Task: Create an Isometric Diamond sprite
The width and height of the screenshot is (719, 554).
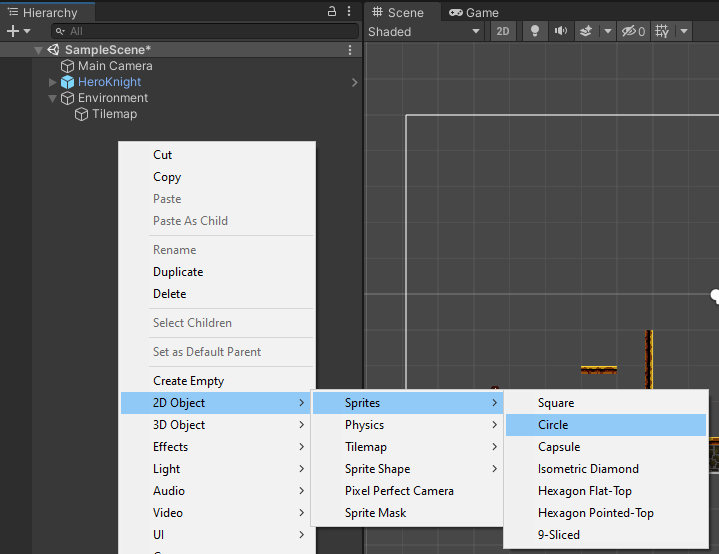Action: click(x=606, y=469)
